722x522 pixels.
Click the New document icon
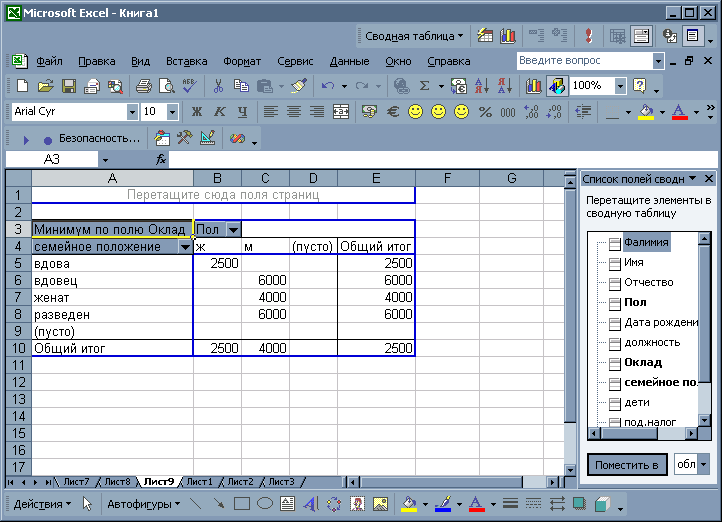(22, 86)
